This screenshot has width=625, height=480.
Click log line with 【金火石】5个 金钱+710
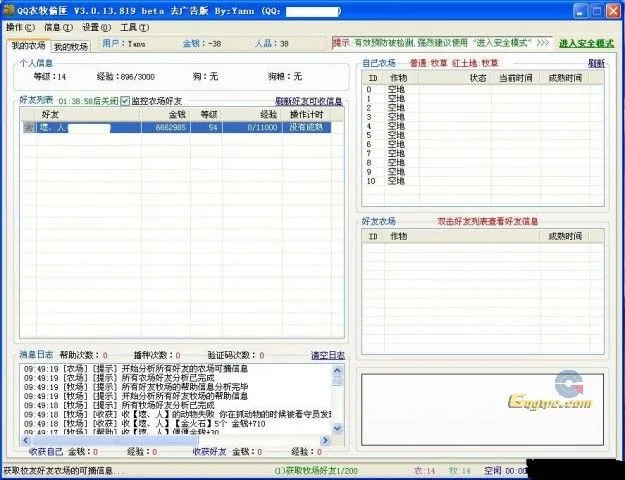point(144,424)
